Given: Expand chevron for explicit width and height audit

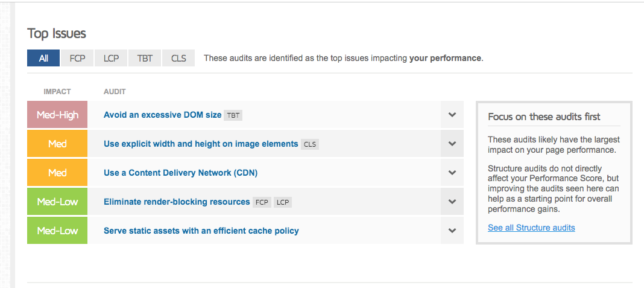Looking at the screenshot, I should coord(452,144).
